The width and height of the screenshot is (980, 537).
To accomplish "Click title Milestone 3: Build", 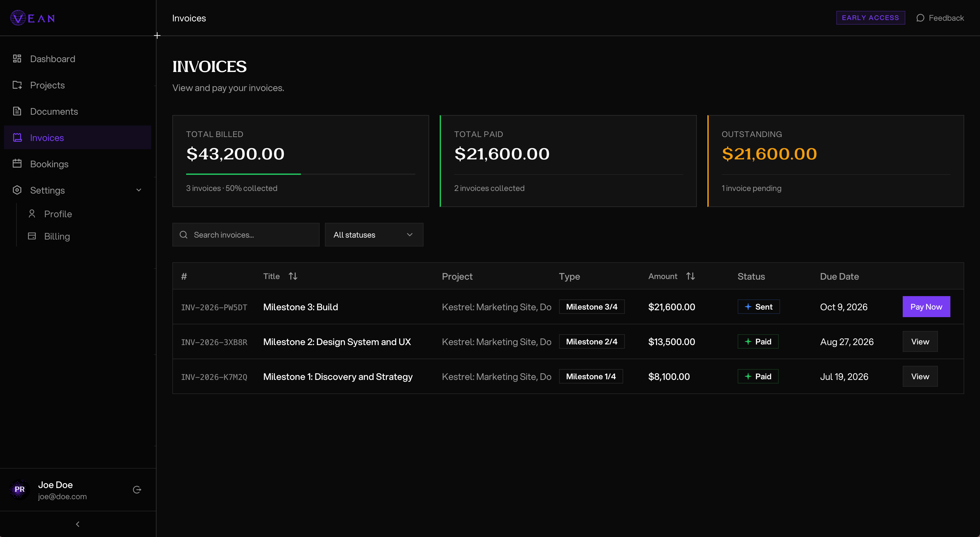I will [x=300, y=307].
